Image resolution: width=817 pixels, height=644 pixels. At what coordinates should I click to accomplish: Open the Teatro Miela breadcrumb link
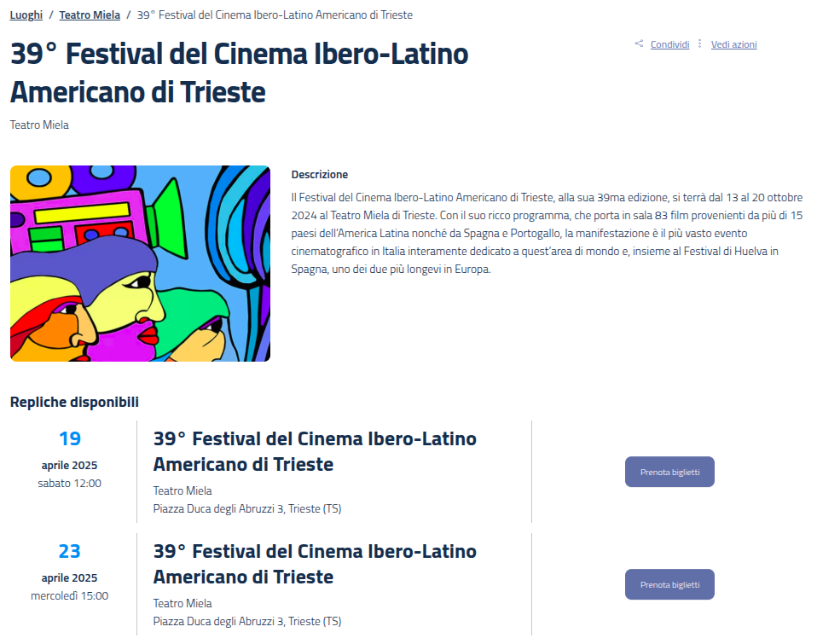(90, 15)
